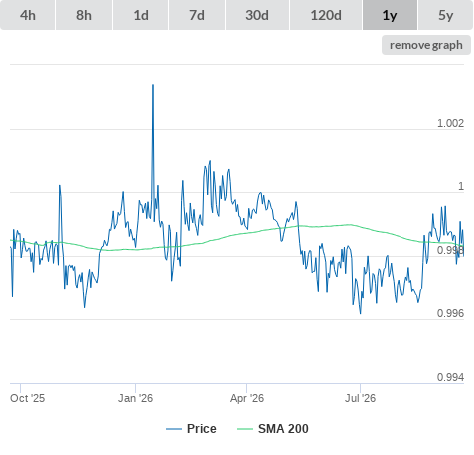474x455 pixels.
Task: Click the remove graph button
Action: tap(426, 45)
